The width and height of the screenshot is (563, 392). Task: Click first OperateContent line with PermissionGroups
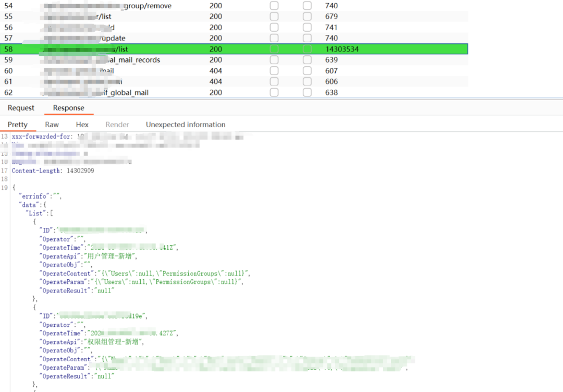pos(145,274)
